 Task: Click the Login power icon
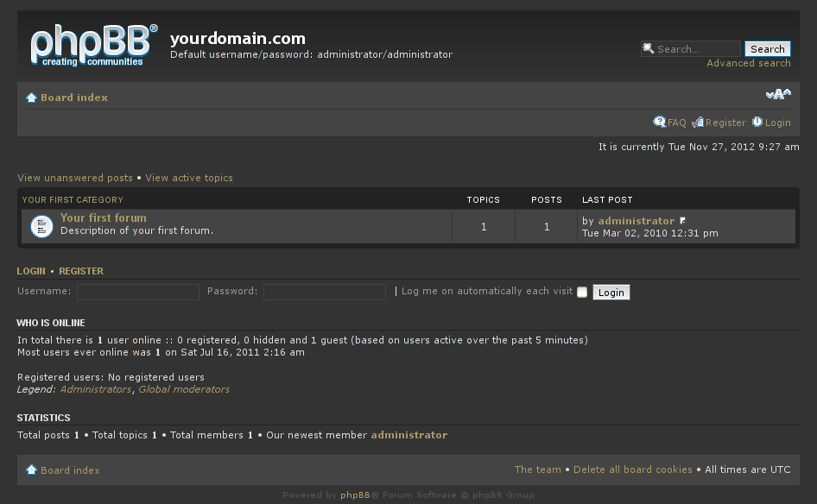click(x=757, y=122)
